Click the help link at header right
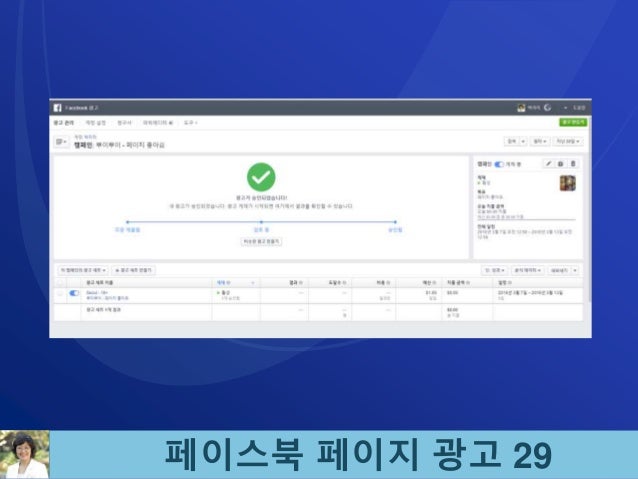 click(x=579, y=108)
